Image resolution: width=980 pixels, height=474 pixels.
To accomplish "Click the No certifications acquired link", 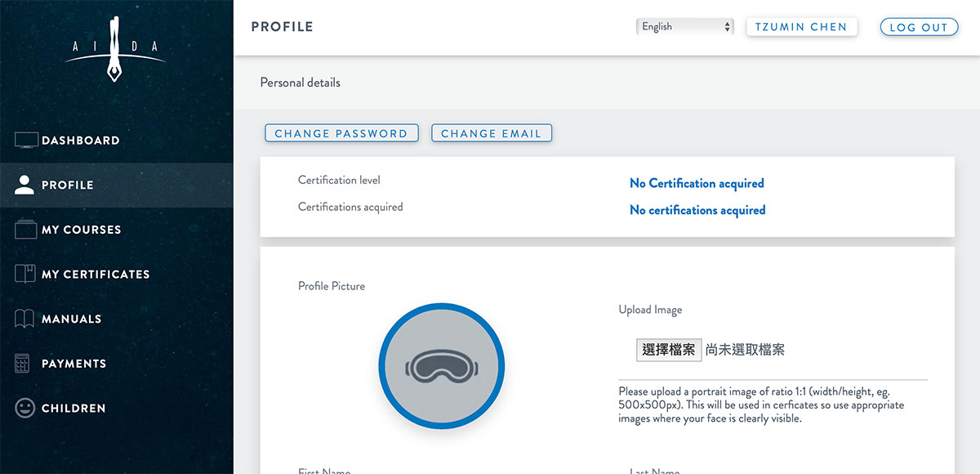I will tap(697, 210).
